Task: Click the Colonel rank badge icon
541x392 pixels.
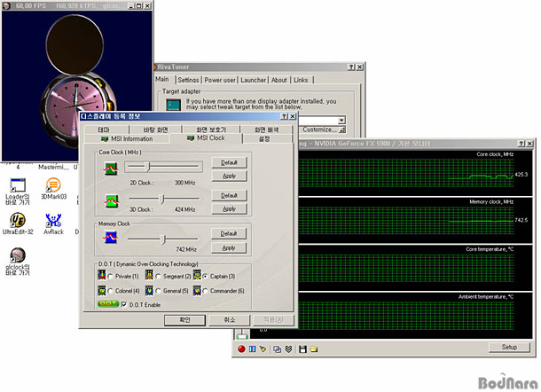Action: point(102,290)
